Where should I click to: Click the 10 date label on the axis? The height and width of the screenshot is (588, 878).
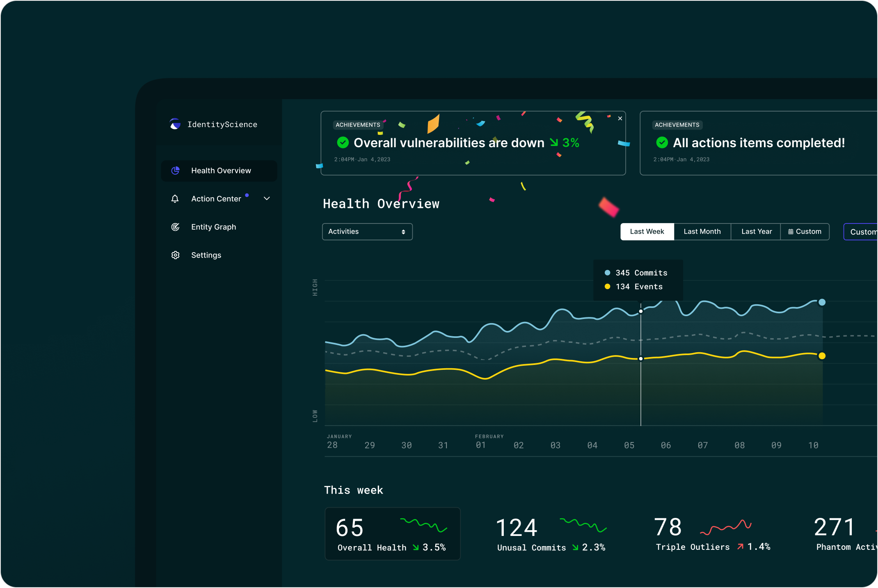(813, 445)
